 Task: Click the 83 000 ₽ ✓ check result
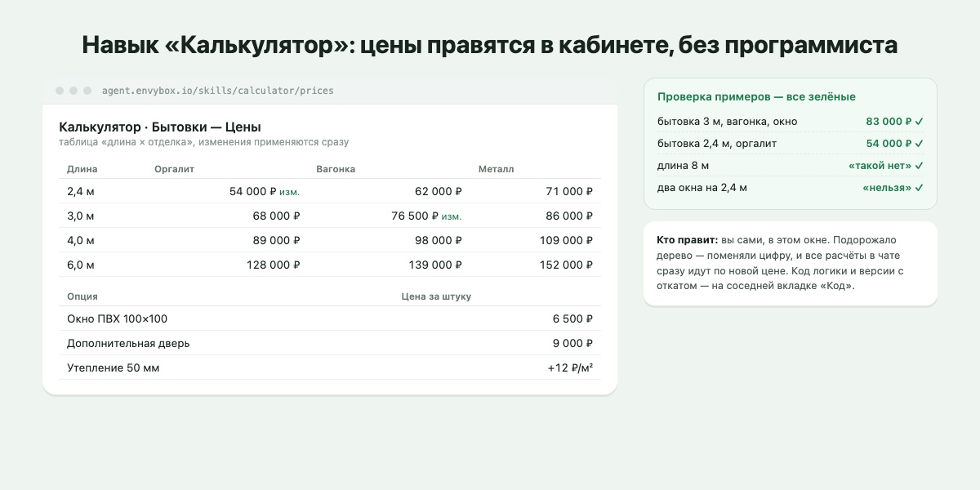tap(894, 122)
